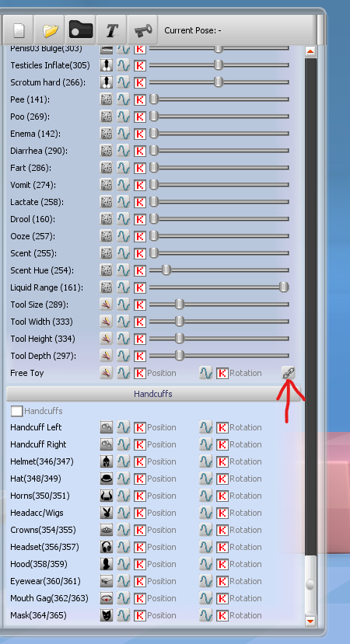Click the 'Scent (255):' label

pos(33,253)
